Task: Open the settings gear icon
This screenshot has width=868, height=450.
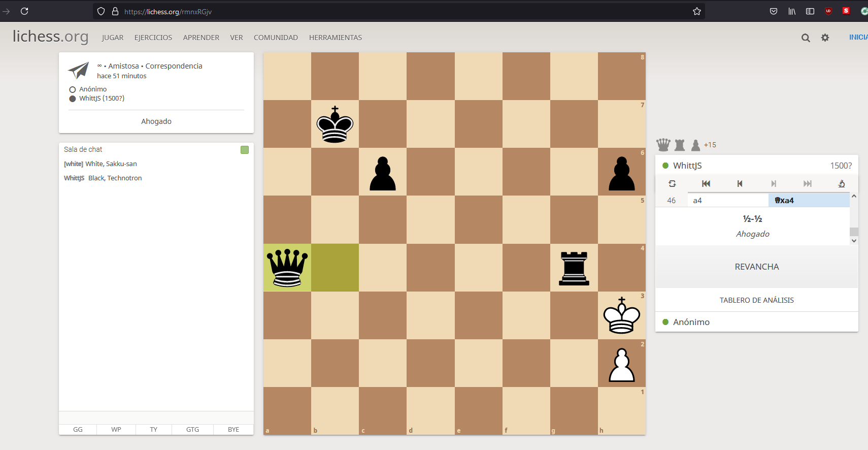Action: point(825,38)
